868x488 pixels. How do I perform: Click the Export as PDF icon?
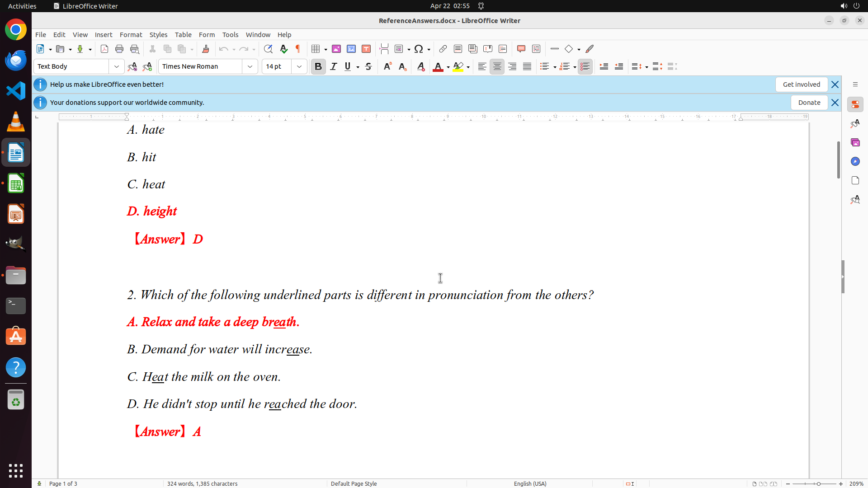point(104,49)
